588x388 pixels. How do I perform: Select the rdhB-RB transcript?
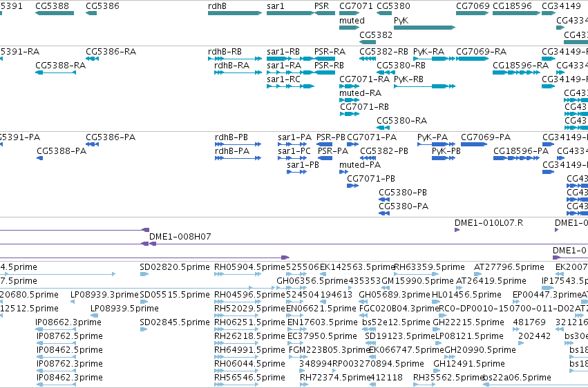[x=235, y=59]
